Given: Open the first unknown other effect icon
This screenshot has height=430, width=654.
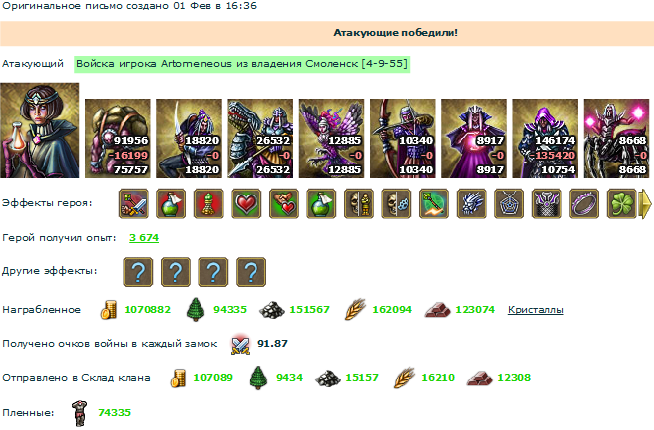Looking at the screenshot, I should point(138,272).
